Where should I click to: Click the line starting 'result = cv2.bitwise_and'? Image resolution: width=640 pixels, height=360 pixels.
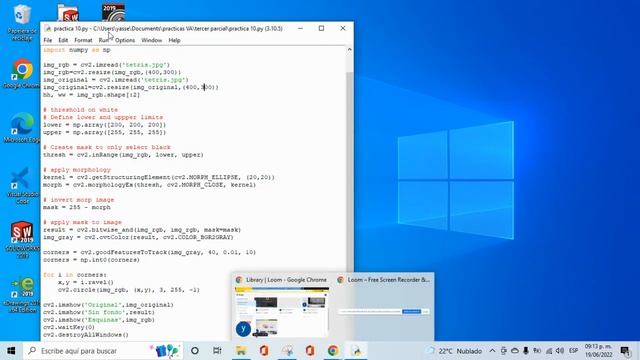(142, 230)
